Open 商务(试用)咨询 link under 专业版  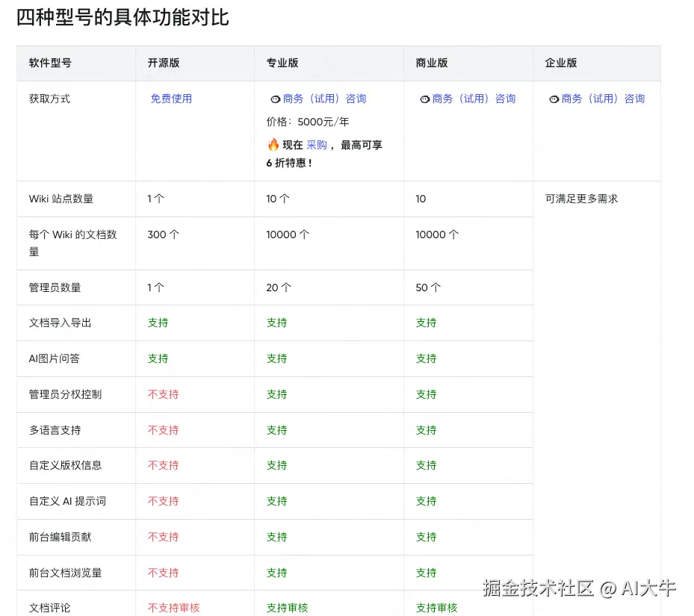coord(324,99)
